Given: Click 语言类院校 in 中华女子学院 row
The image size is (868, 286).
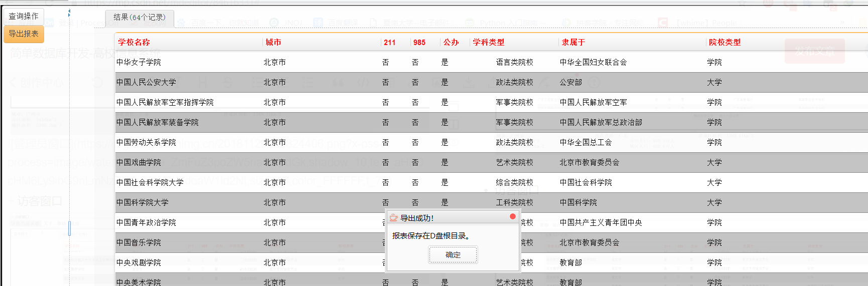Looking at the screenshot, I should click(x=514, y=63).
